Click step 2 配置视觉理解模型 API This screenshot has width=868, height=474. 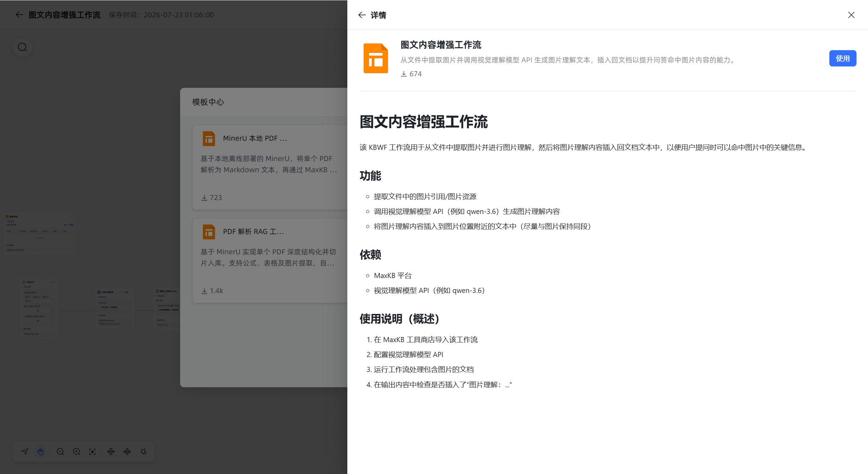(408, 355)
